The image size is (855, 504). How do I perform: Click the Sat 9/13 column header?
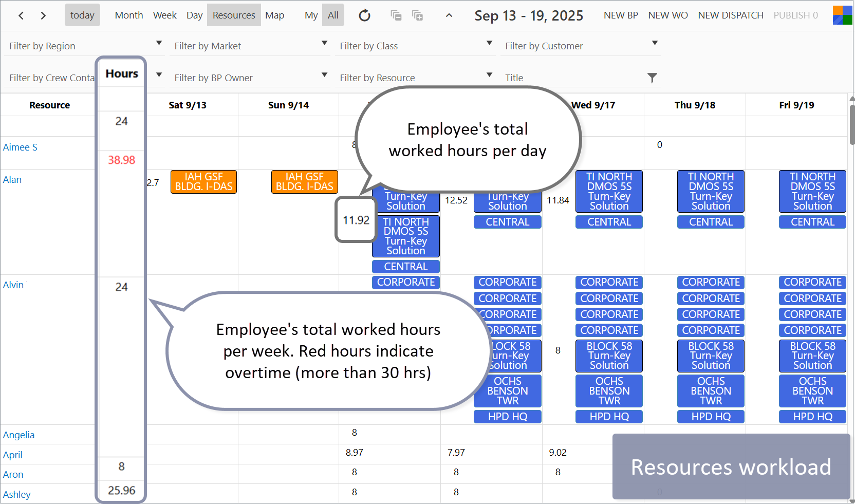point(188,105)
